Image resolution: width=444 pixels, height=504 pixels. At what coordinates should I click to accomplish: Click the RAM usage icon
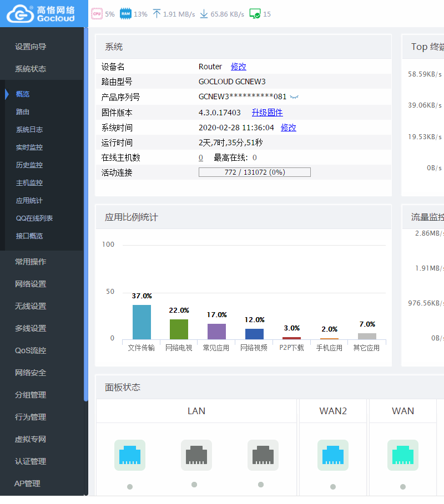click(x=125, y=14)
